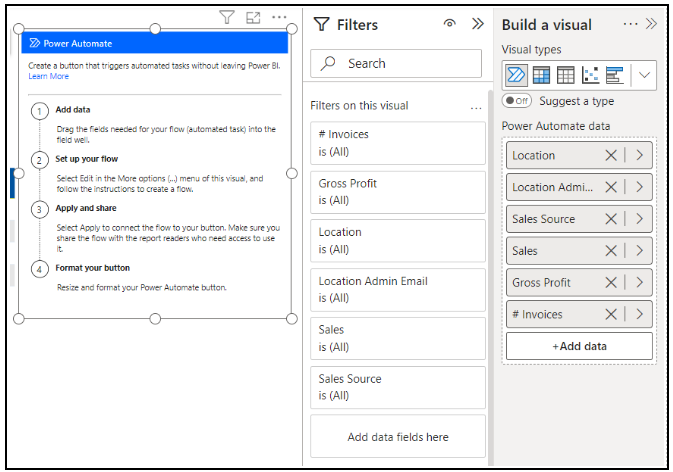Select the Location filter card

point(398,241)
